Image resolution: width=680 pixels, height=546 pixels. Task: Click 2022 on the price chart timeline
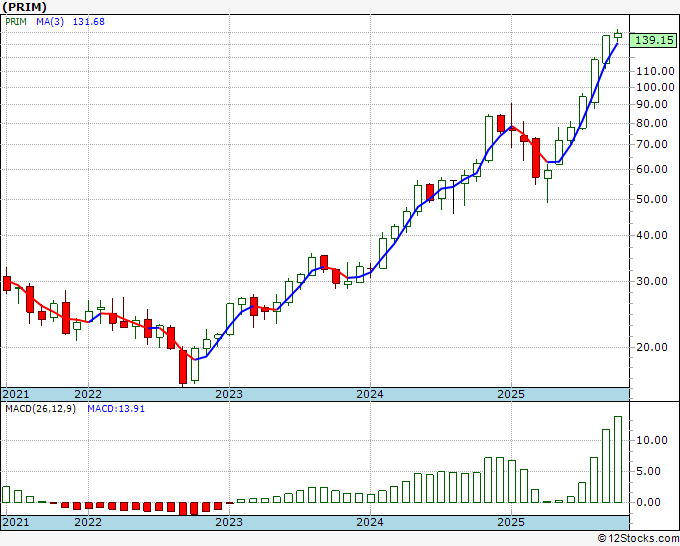pyautogui.click(x=88, y=394)
